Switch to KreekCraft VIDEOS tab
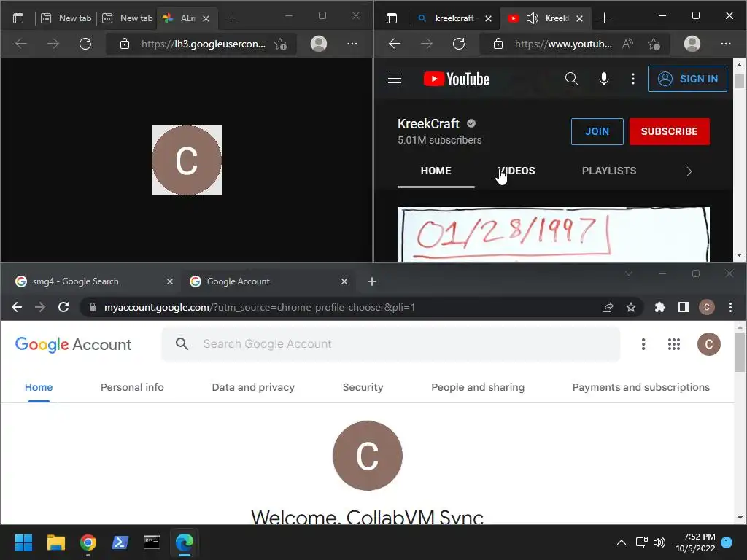 (x=516, y=171)
